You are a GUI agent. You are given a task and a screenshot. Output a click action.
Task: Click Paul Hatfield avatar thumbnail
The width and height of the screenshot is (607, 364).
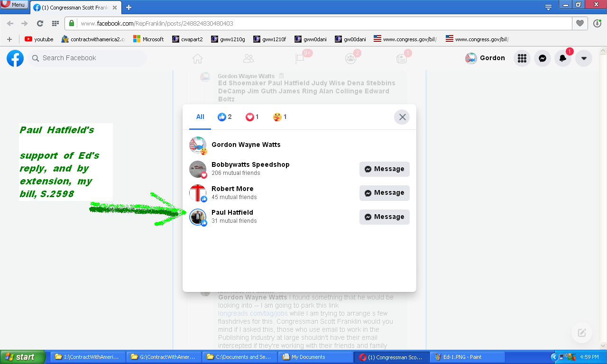pos(198,217)
